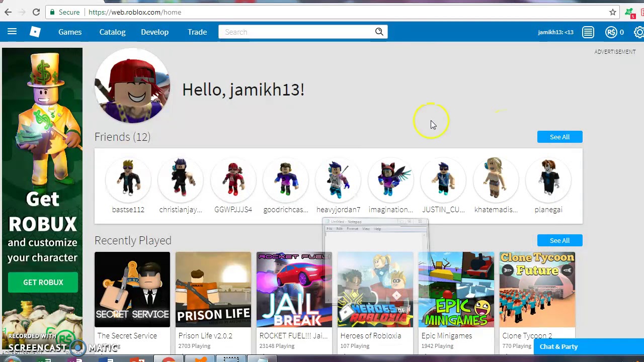The height and width of the screenshot is (362, 644).
Task: Open the Chrome taskbar icon
Action: coord(169,359)
